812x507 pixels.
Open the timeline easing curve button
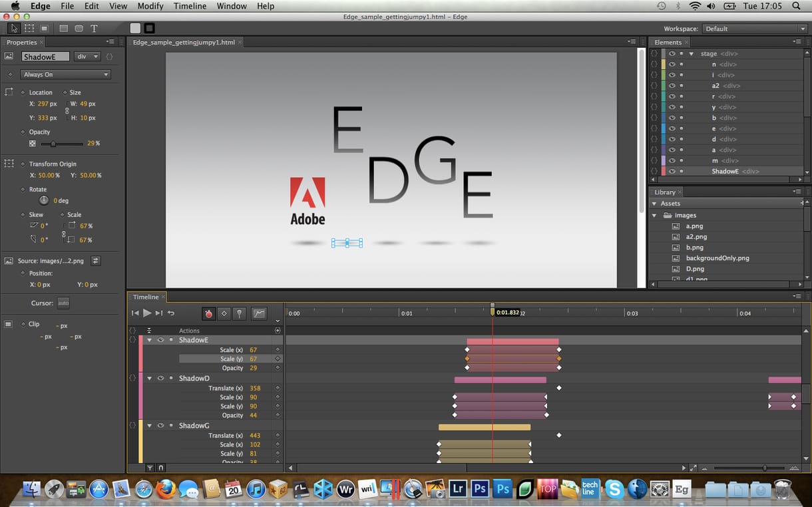click(258, 313)
